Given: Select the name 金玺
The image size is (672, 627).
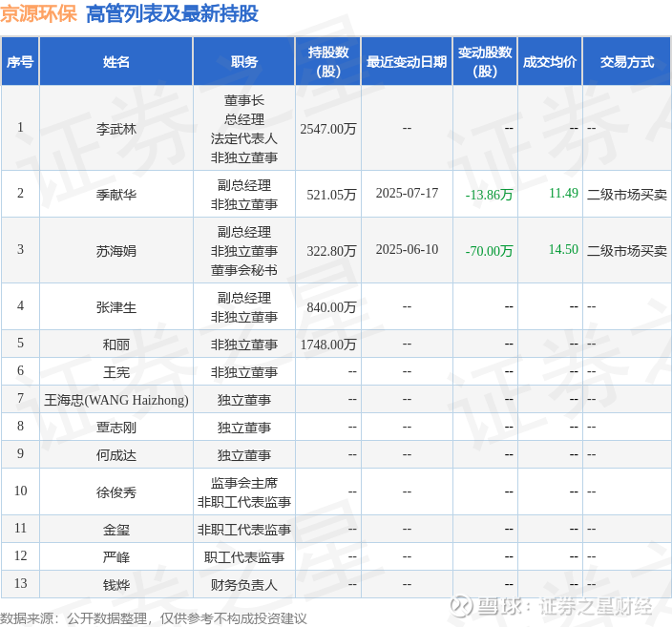Looking at the screenshot, I should pyautogui.click(x=116, y=530).
